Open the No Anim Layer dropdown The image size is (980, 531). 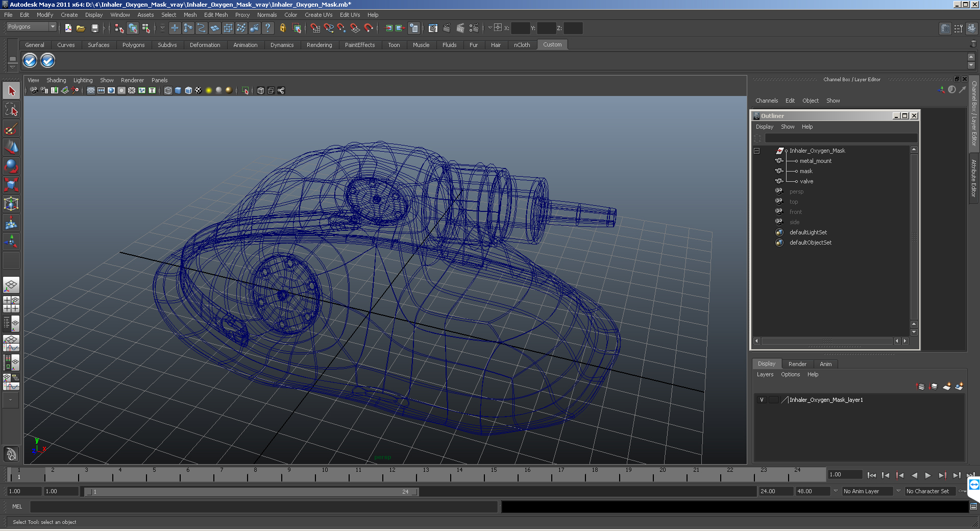(x=868, y=491)
